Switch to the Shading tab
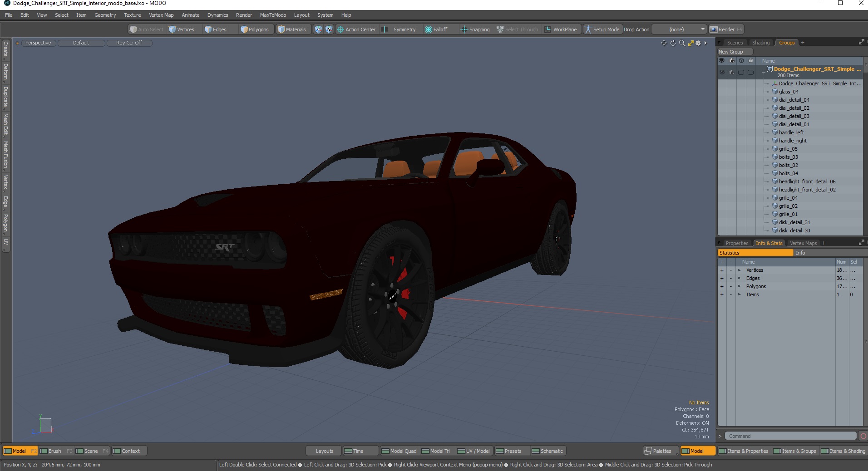This screenshot has width=868, height=471. (x=761, y=43)
